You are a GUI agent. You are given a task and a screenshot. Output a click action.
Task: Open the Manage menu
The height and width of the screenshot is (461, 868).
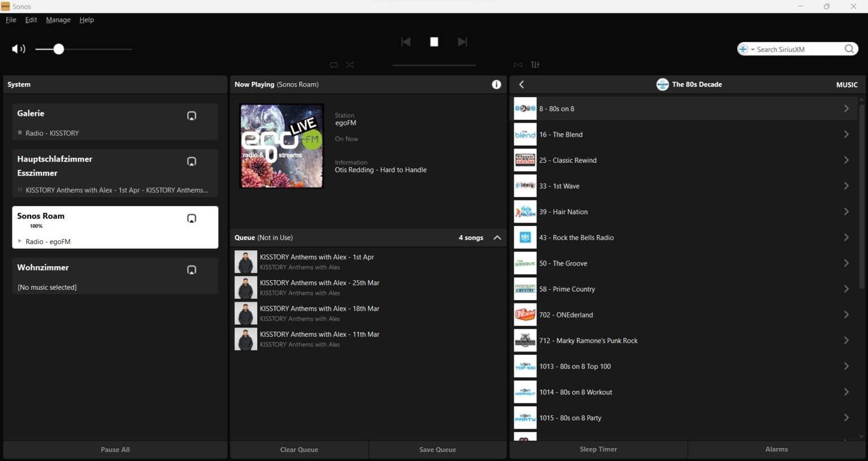tap(58, 20)
